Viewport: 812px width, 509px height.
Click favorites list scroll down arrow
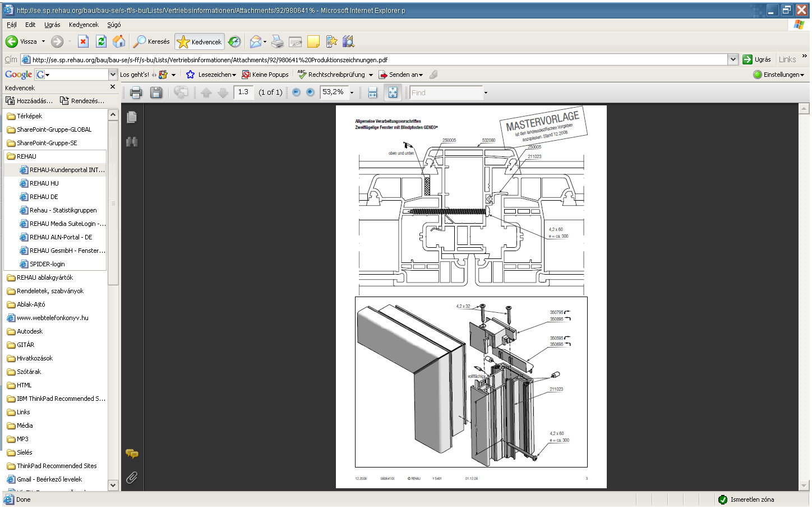[113, 485]
